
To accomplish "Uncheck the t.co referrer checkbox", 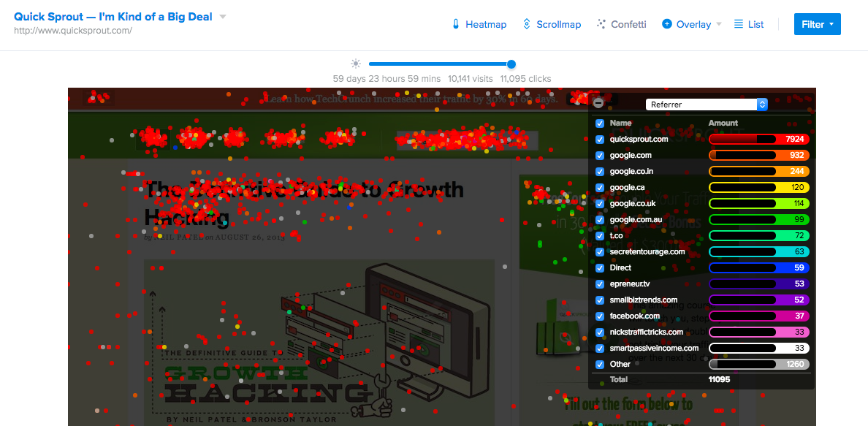I will point(600,235).
